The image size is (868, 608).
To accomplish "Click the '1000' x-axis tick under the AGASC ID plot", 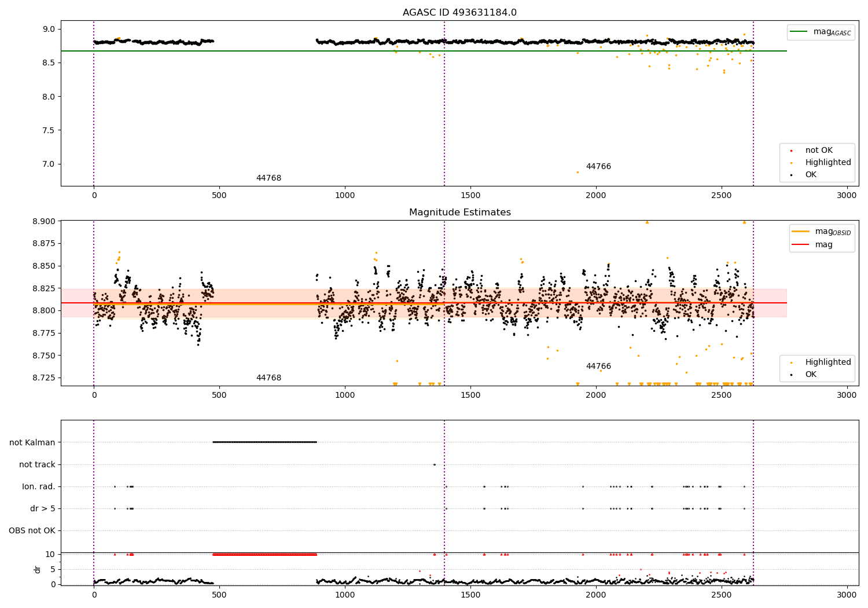I will tap(345, 196).
